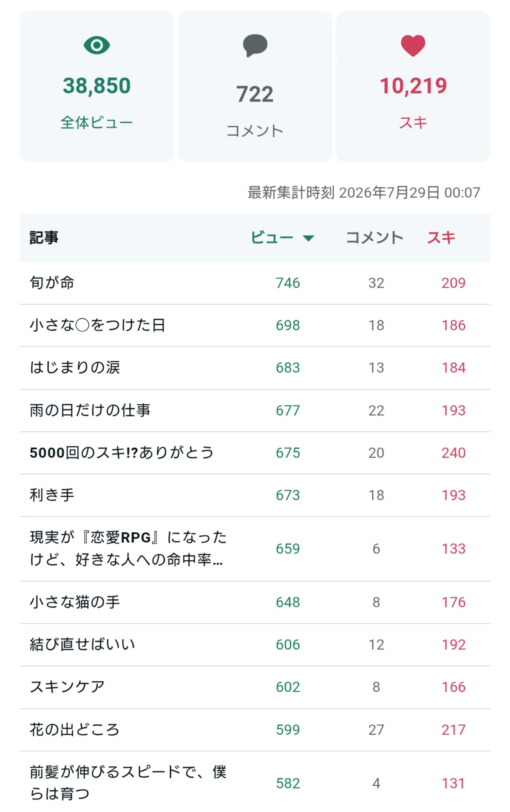This screenshot has width=510, height=812.
Task: Sort the table by ビュー column header
Action: point(272,238)
